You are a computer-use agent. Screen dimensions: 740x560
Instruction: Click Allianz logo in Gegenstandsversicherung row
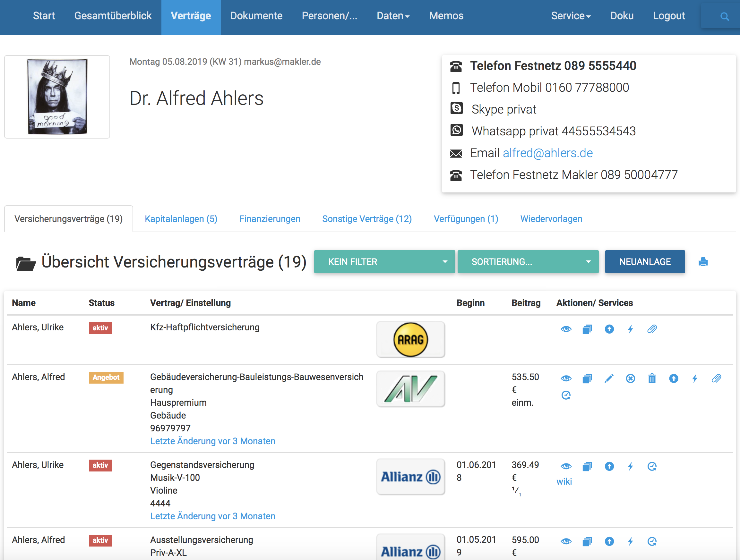(x=410, y=477)
